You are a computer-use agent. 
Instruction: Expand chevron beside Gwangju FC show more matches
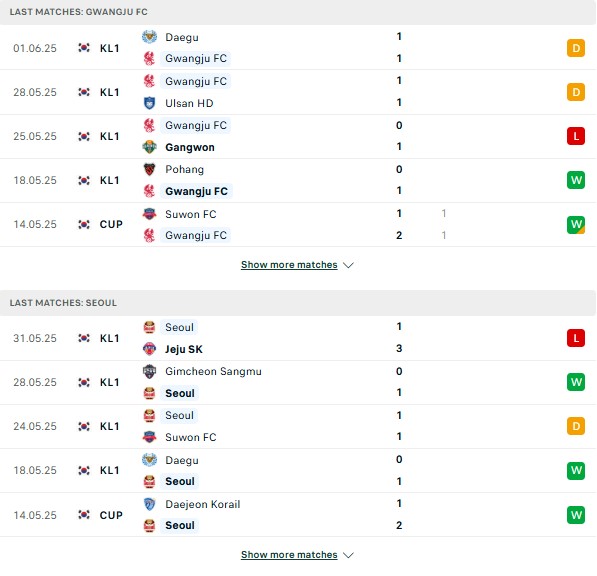(348, 265)
